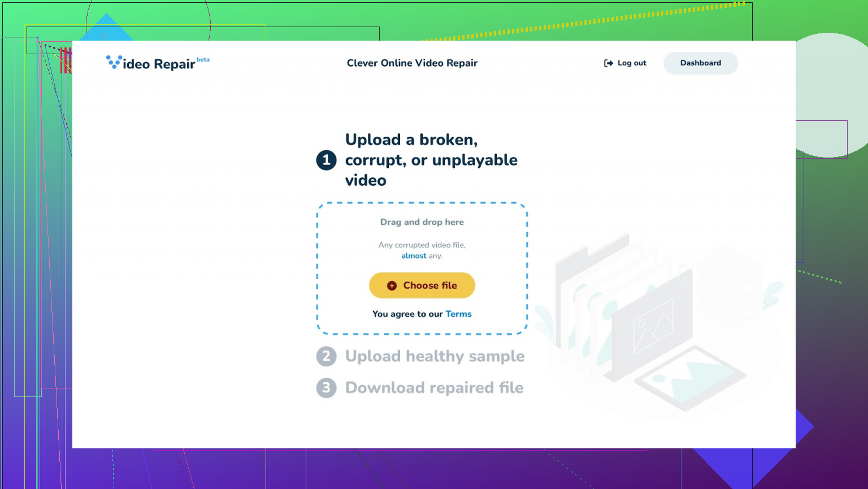Image resolution: width=868 pixels, height=489 pixels.
Task: Follow the "almost" link
Action: pyautogui.click(x=414, y=256)
